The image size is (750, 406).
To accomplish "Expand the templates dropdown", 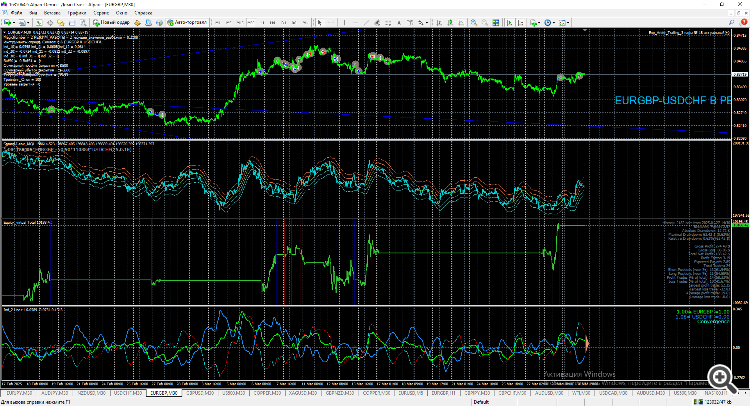I will tap(568, 22).
